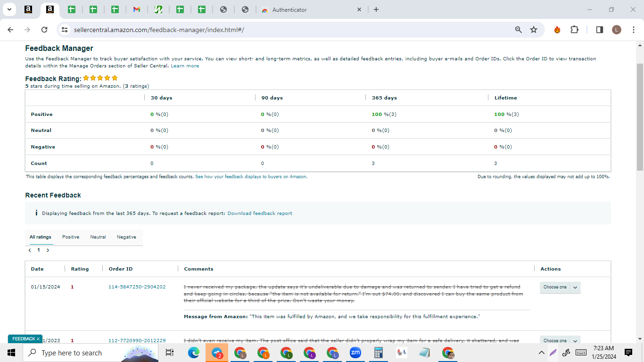Show hidden system tray icons
644x362 pixels.
[542, 353]
